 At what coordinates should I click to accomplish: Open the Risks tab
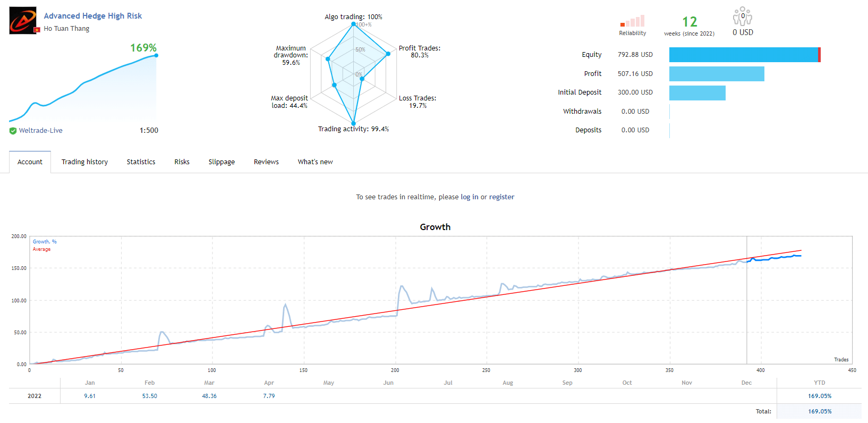click(182, 162)
